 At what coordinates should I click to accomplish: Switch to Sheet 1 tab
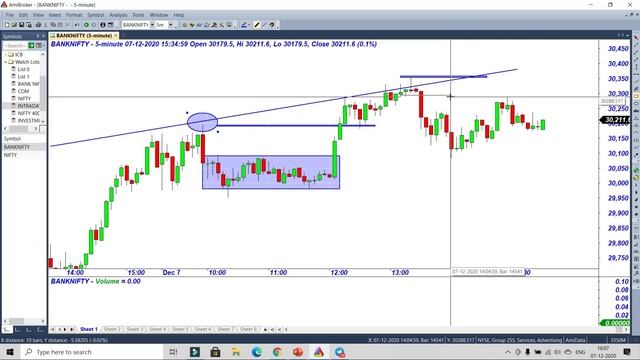pos(89,329)
